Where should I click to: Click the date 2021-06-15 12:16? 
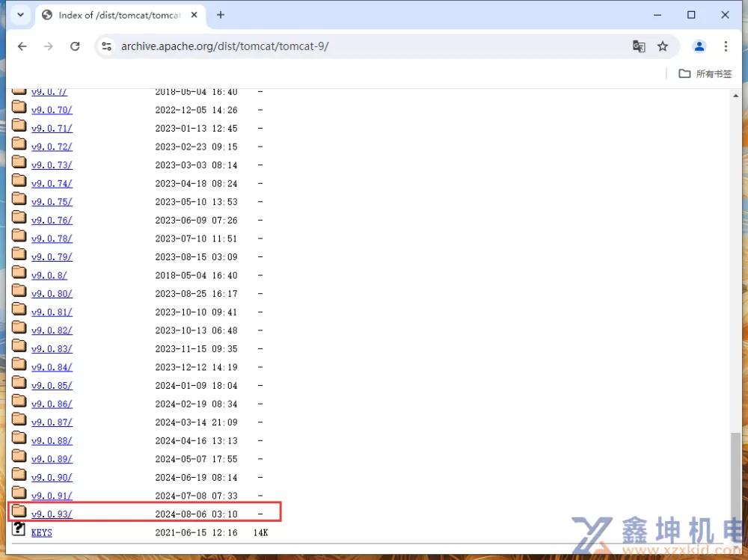(x=196, y=533)
